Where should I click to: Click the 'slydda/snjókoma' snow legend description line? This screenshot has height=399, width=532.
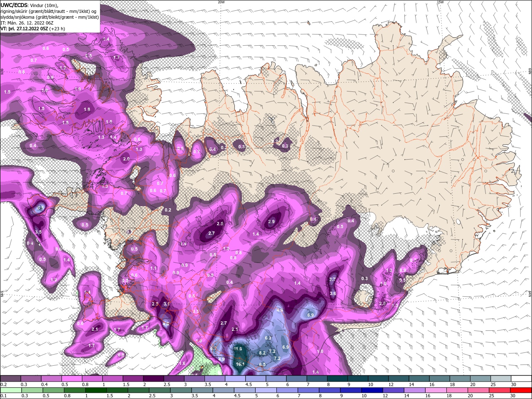coord(49,17)
